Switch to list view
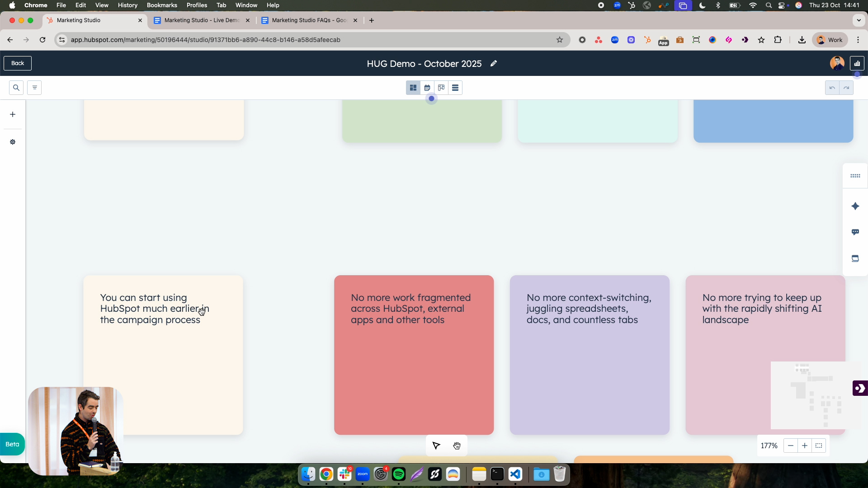The width and height of the screenshot is (868, 488). (455, 88)
